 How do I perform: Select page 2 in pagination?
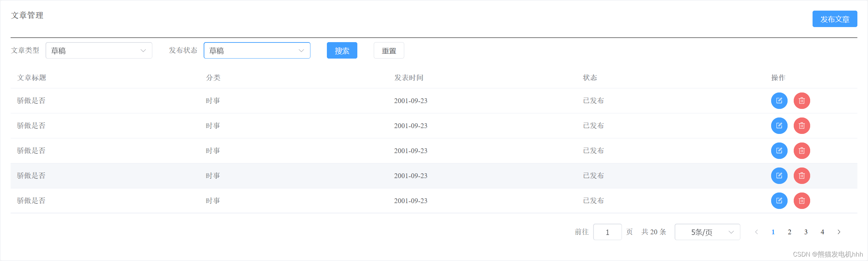[x=789, y=232]
